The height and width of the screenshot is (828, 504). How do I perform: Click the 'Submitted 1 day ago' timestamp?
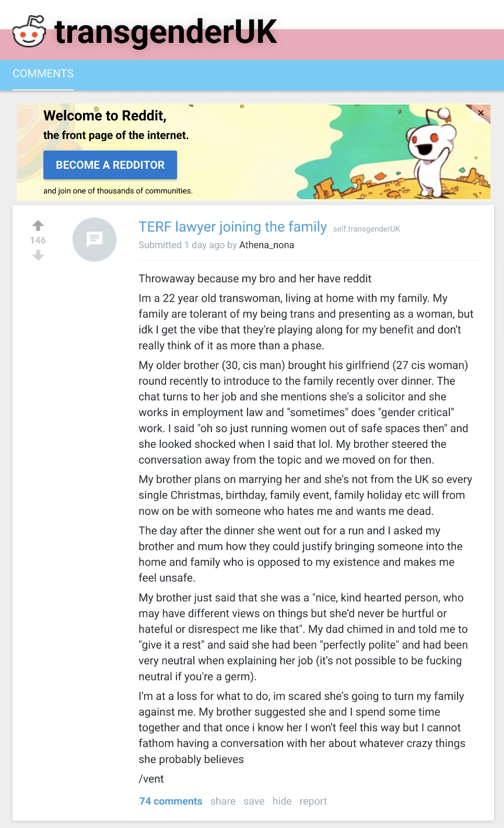tap(181, 245)
